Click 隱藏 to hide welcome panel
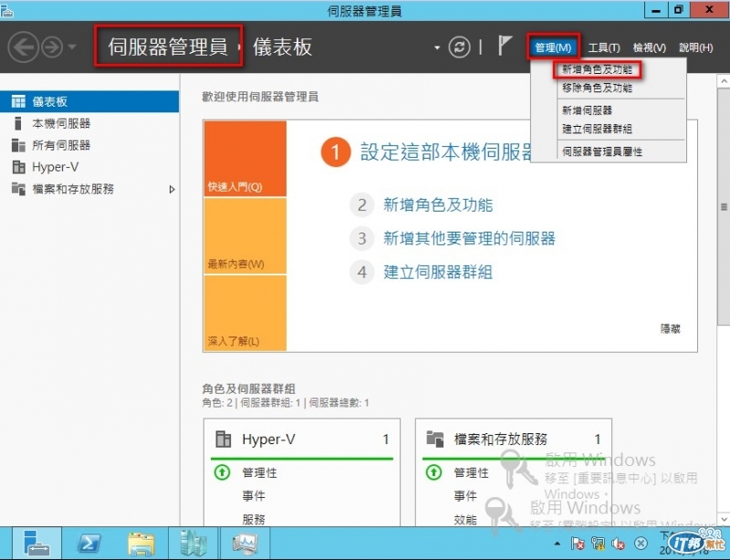Image resolution: width=730 pixels, height=560 pixels. pos(671,329)
